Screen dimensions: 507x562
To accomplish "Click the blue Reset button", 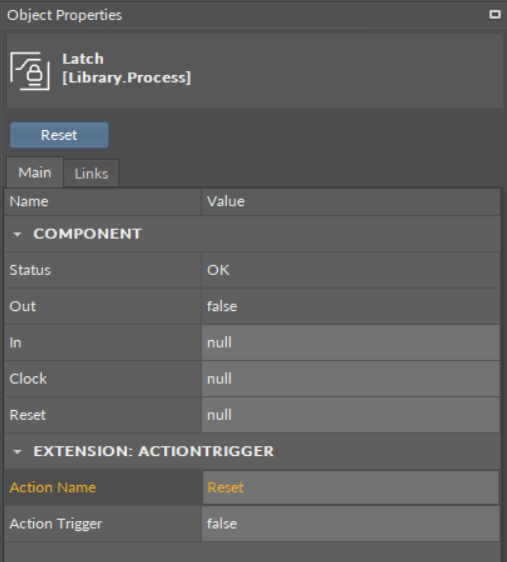I will tap(59, 135).
